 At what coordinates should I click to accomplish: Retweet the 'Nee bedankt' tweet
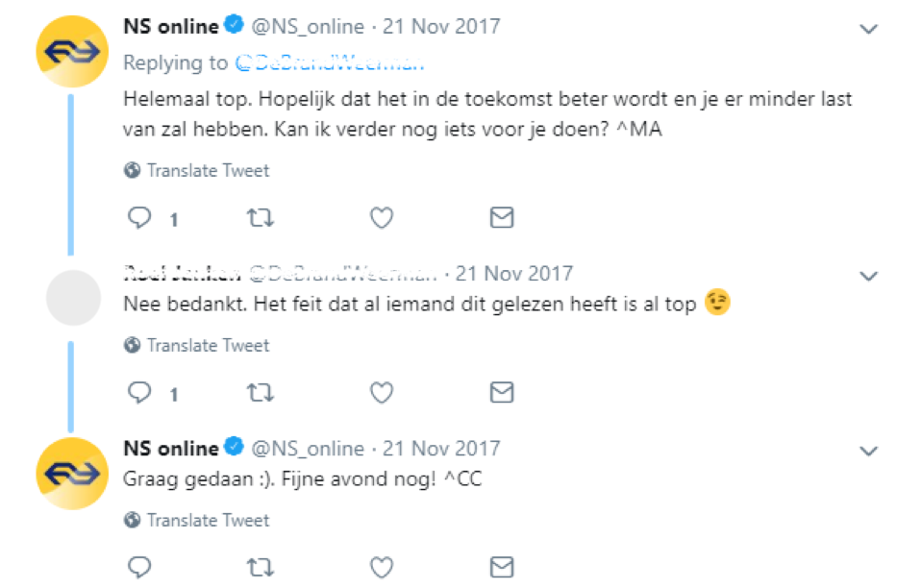261,393
